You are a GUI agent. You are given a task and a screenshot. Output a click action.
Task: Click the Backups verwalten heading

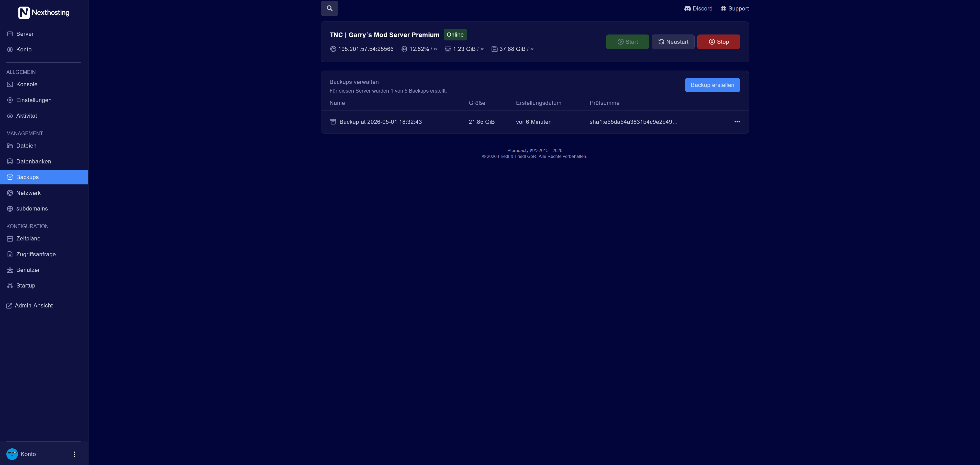point(354,82)
